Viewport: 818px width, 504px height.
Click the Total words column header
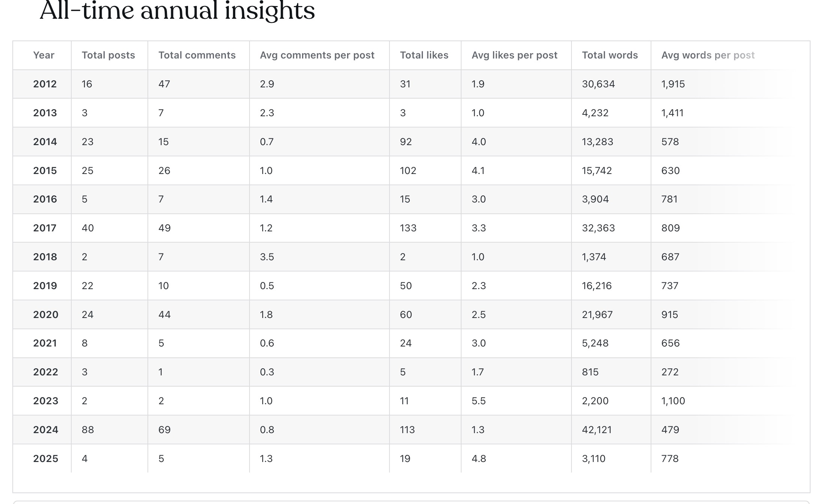[x=609, y=55]
